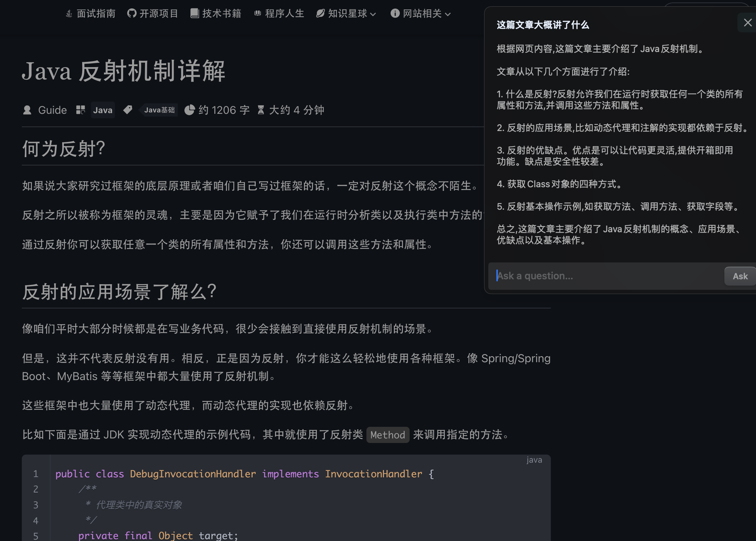Click the GitHub icon beside 开源项目
Image resolution: width=756 pixels, height=541 pixels.
tap(132, 14)
